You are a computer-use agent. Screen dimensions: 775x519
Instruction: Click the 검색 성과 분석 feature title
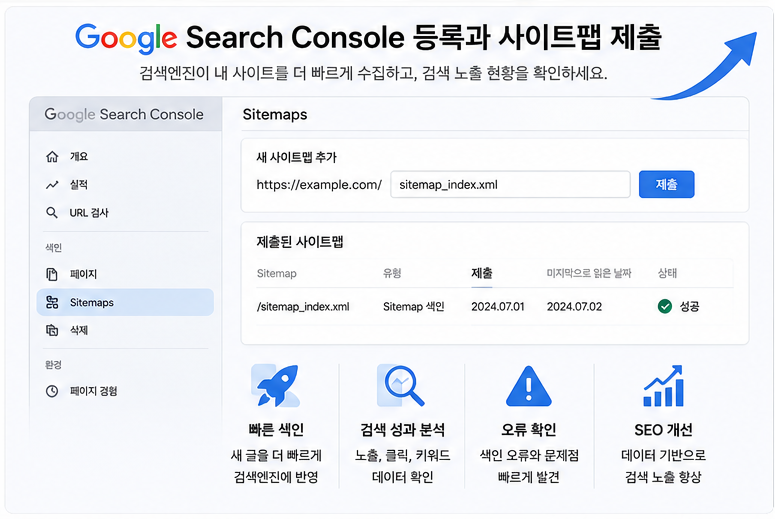pyautogui.click(x=402, y=430)
